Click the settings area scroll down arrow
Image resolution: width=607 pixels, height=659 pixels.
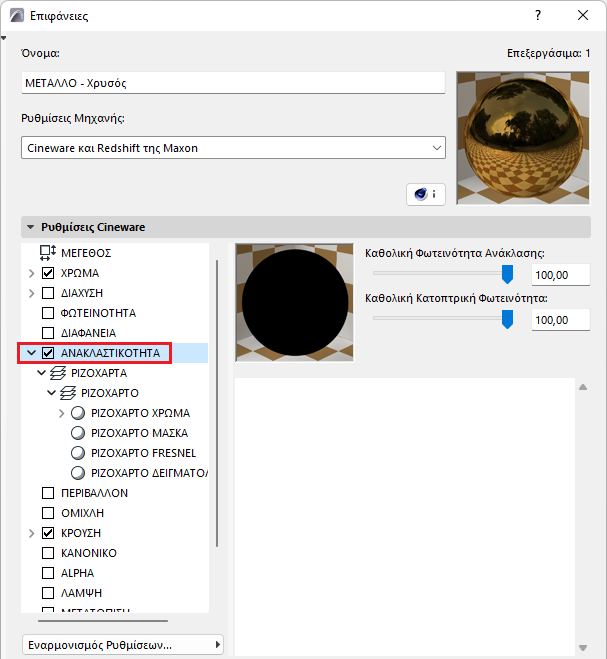[583, 648]
